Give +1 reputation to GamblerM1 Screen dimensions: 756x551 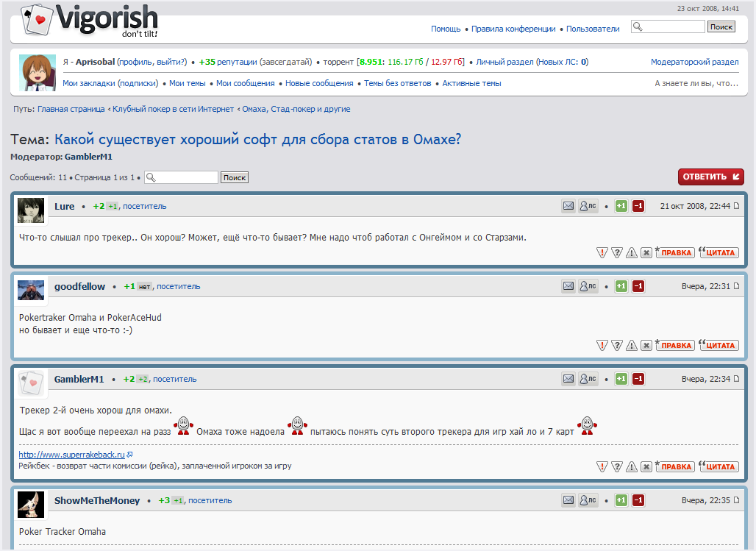pyautogui.click(x=621, y=379)
